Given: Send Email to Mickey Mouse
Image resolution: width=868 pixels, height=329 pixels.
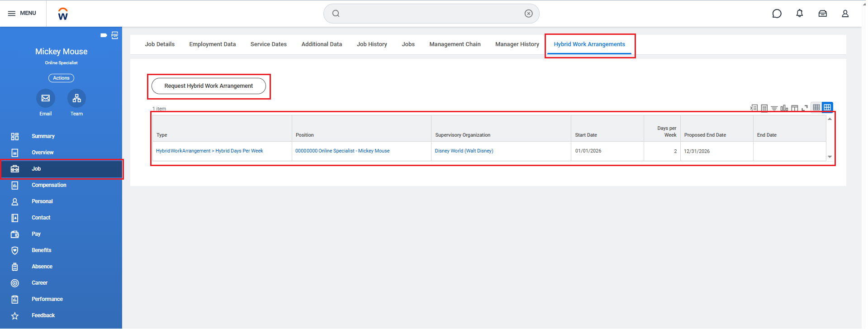Looking at the screenshot, I should tap(46, 98).
